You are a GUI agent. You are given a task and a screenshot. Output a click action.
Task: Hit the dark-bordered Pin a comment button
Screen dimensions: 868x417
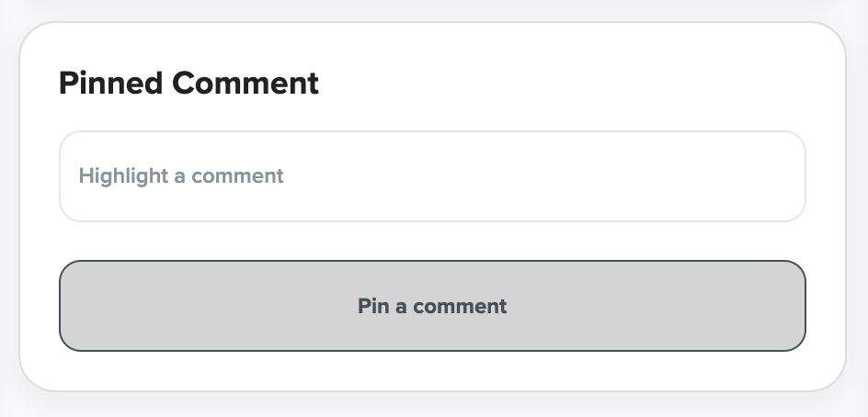432,306
